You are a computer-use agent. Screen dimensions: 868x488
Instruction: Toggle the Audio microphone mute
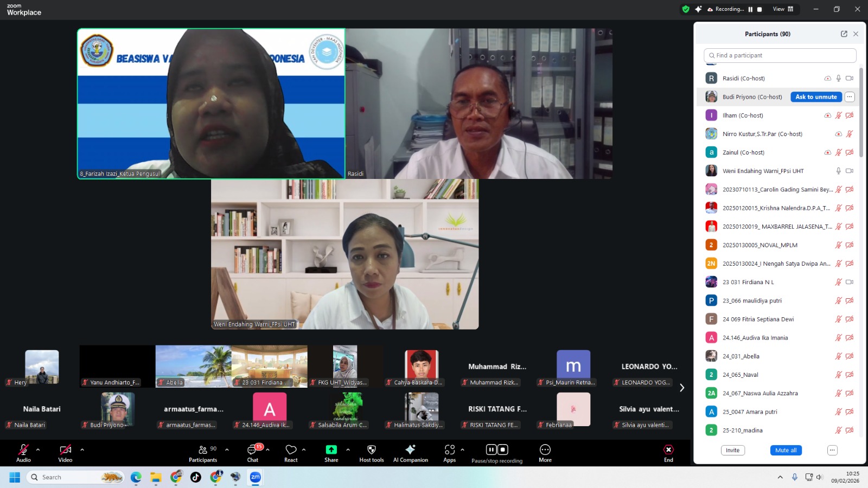23,450
